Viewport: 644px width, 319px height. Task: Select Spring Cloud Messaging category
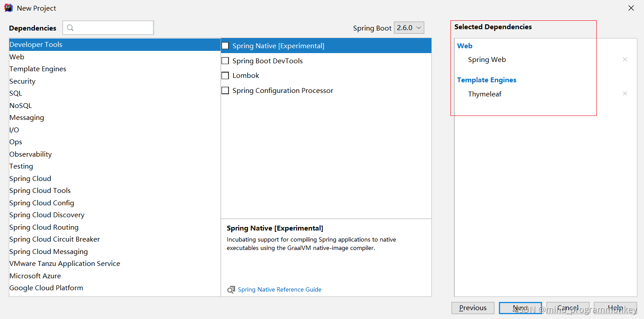115,252
